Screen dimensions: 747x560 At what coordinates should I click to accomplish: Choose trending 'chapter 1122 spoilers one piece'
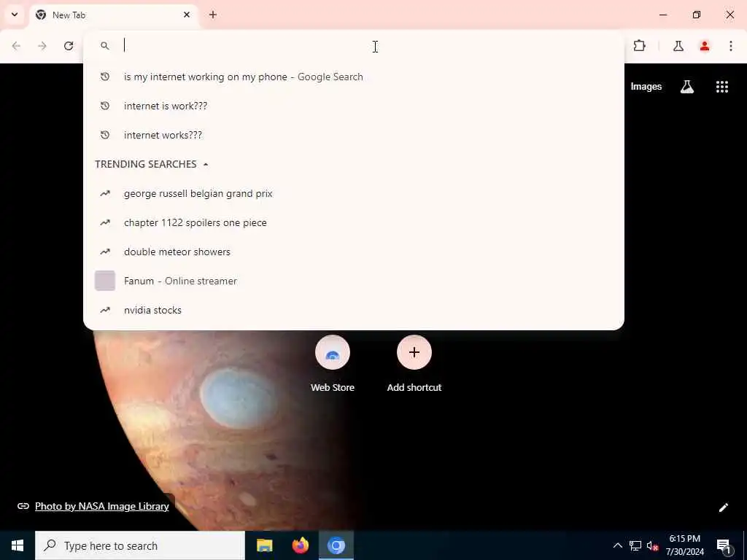[354, 222]
